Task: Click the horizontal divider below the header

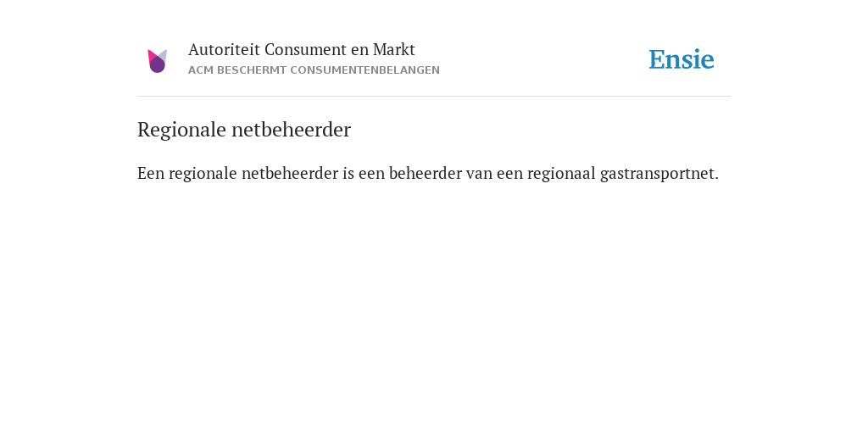Action: (434, 97)
